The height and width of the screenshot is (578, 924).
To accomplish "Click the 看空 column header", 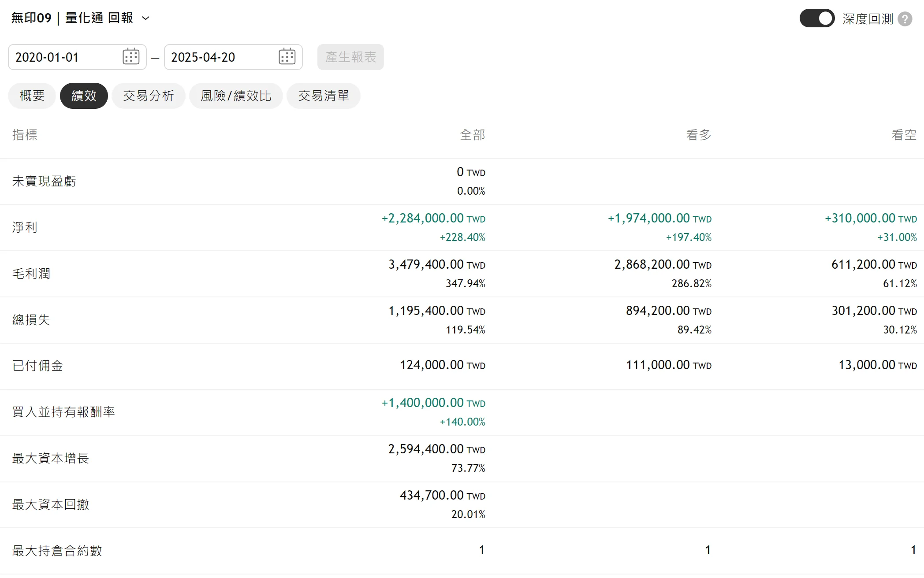I will 904,135.
